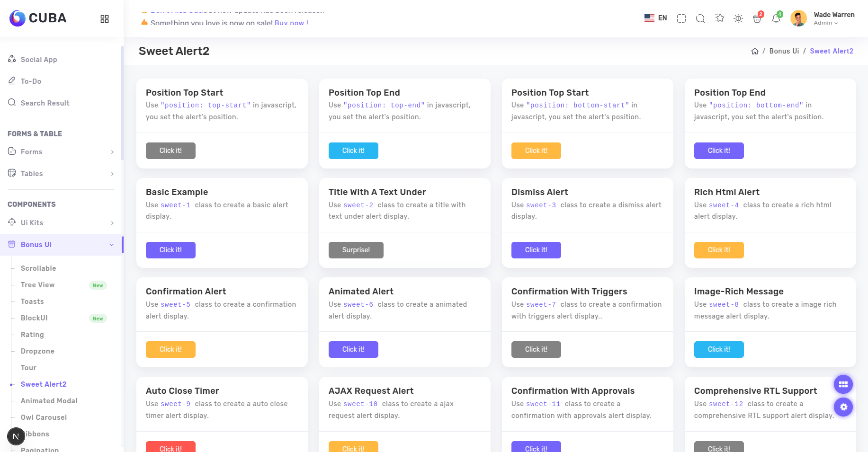This screenshot has height=452, width=868.
Task: Click the Forms sidebar icon
Action: 12,151
